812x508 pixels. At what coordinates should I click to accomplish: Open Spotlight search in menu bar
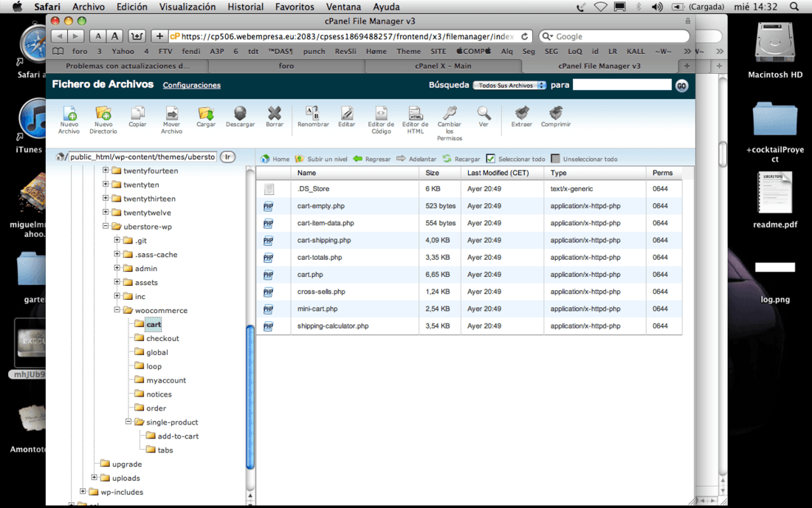pos(794,7)
